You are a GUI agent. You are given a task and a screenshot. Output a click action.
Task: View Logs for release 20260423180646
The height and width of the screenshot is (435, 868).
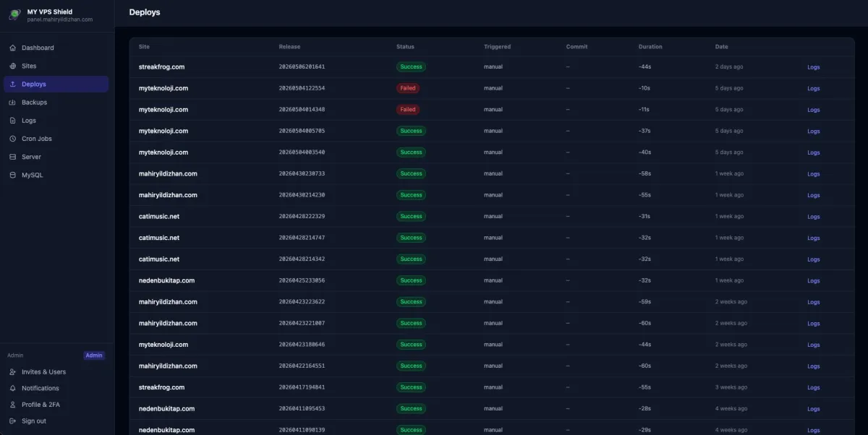tap(814, 345)
